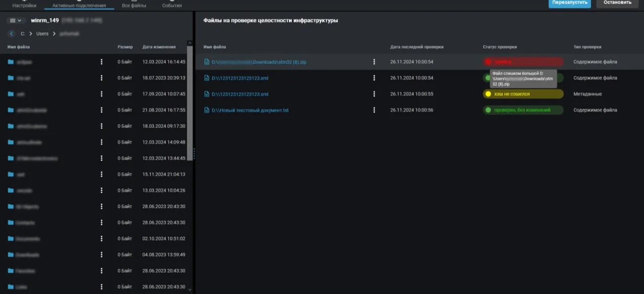Open the События tab

[x=172, y=5]
